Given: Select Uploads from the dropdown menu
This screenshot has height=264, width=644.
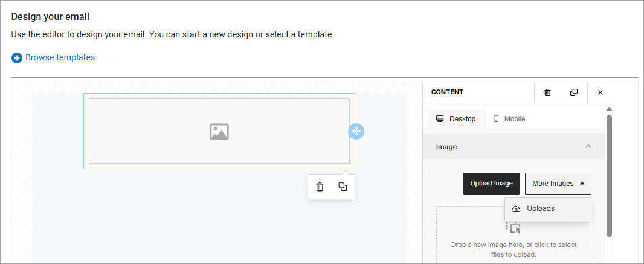Looking at the screenshot, I should pyautogui.click(x=540, y=208).
